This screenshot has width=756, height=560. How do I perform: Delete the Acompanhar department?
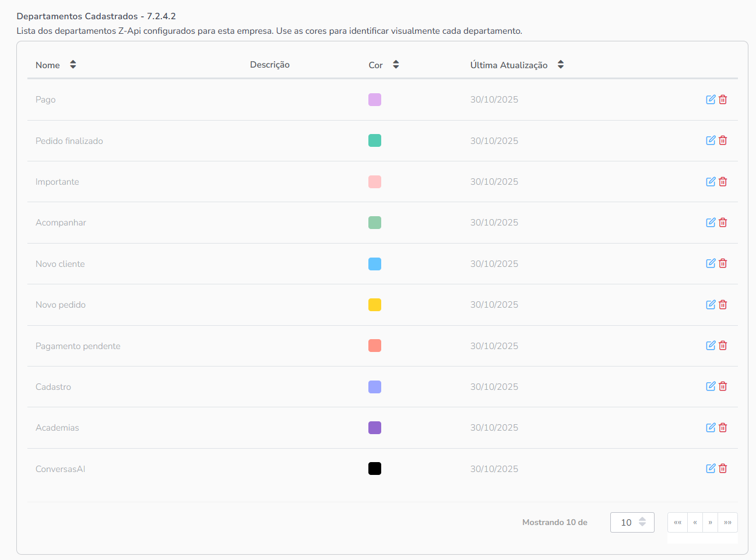click(723, 223)
